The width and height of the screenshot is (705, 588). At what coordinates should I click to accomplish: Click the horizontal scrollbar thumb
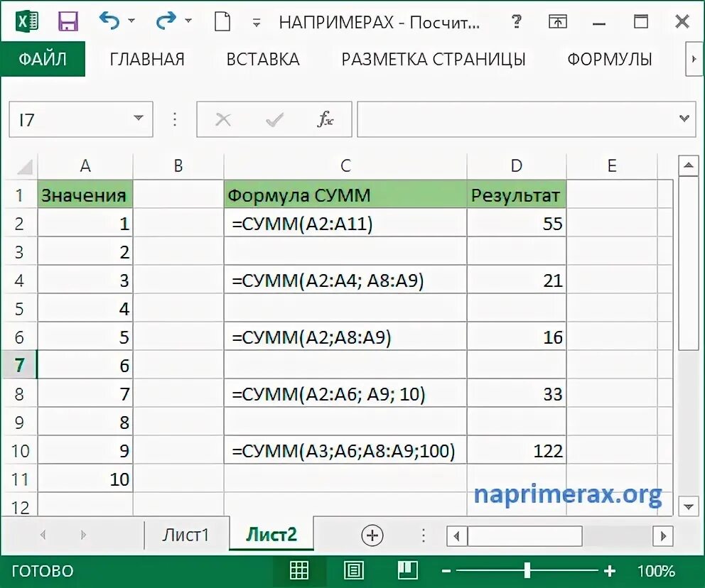[524, 536]
